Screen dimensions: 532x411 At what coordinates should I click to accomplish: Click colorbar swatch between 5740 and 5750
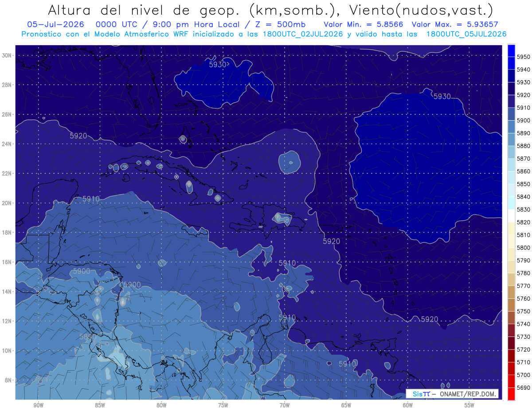click(x=511, y=317)
